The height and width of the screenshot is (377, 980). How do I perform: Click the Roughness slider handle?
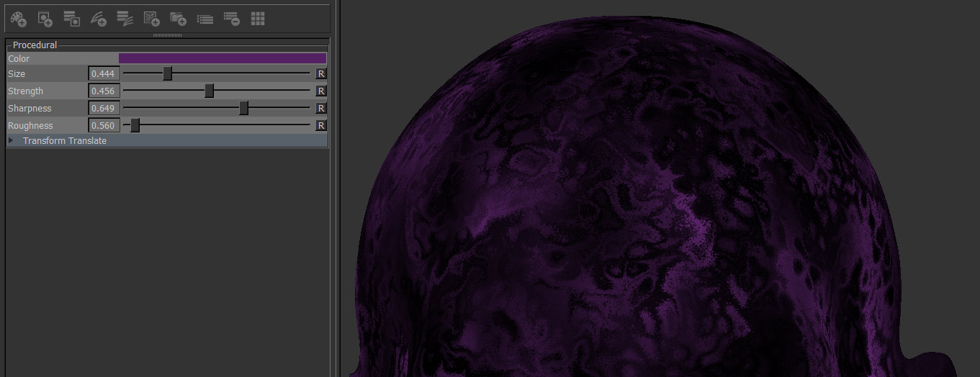click(x=135, y=126)
